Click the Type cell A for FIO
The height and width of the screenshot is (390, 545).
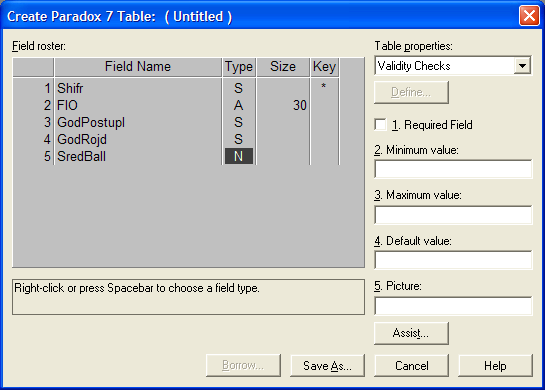pos(239,105)
